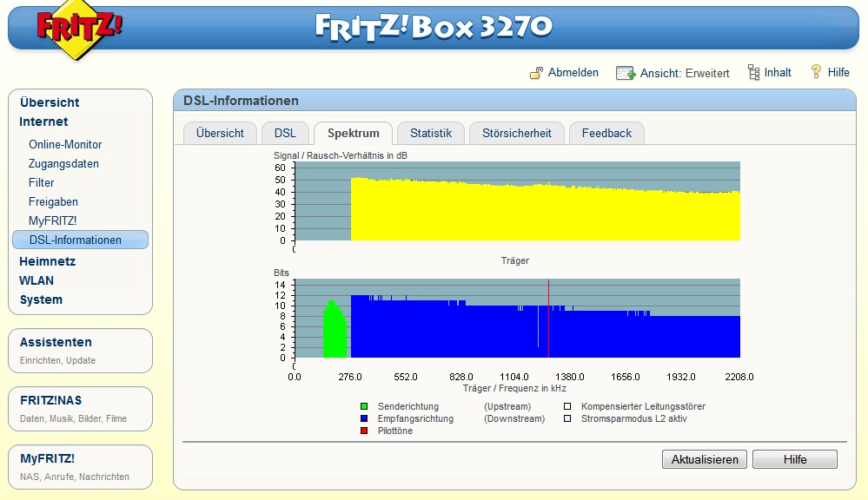Click the blue Empfangsrichtung legend swatch
The height and width of the screenshot is (500, 868).
pyautogui.click(x=364, y=418)
